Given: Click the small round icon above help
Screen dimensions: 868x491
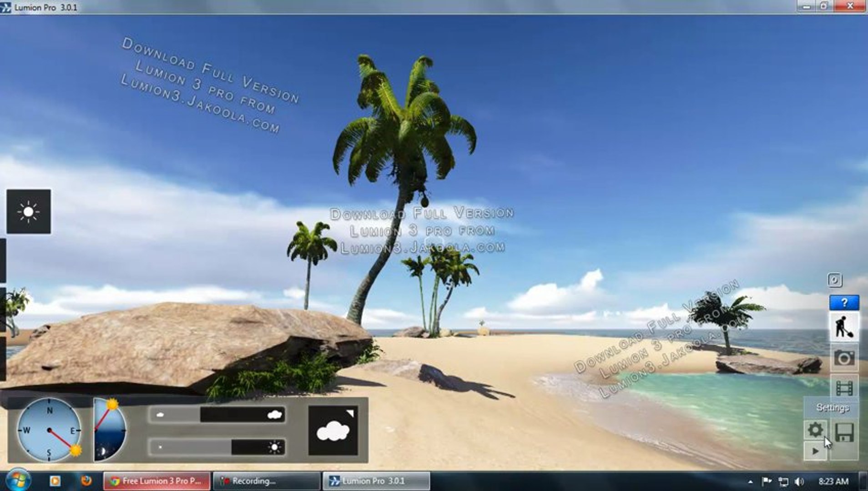Looking at the screenshot, I should pyautogui.click(x=835, y=280).
